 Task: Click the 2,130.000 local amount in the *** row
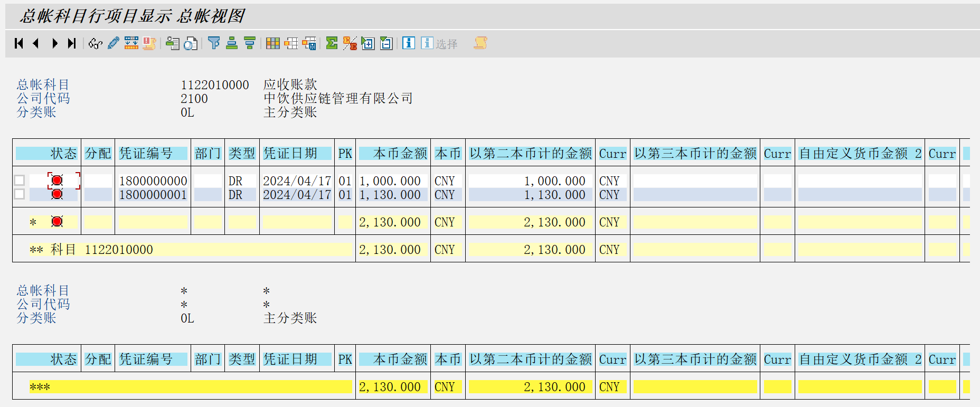(393, 387)
